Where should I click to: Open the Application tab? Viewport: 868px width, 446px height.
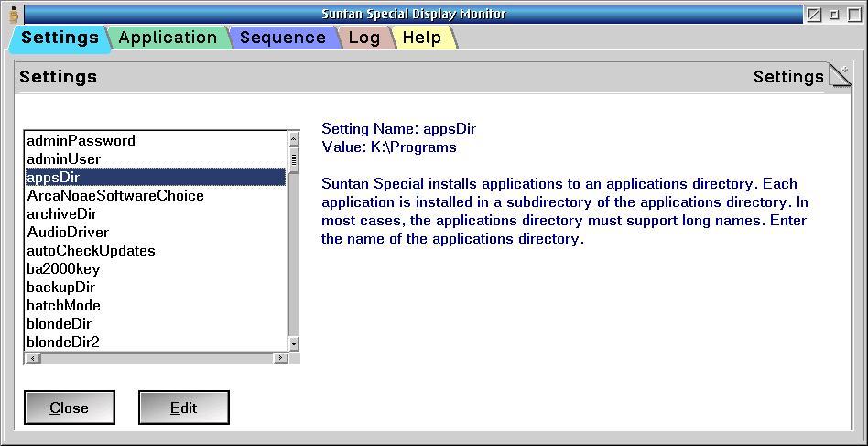click(168, 38)
